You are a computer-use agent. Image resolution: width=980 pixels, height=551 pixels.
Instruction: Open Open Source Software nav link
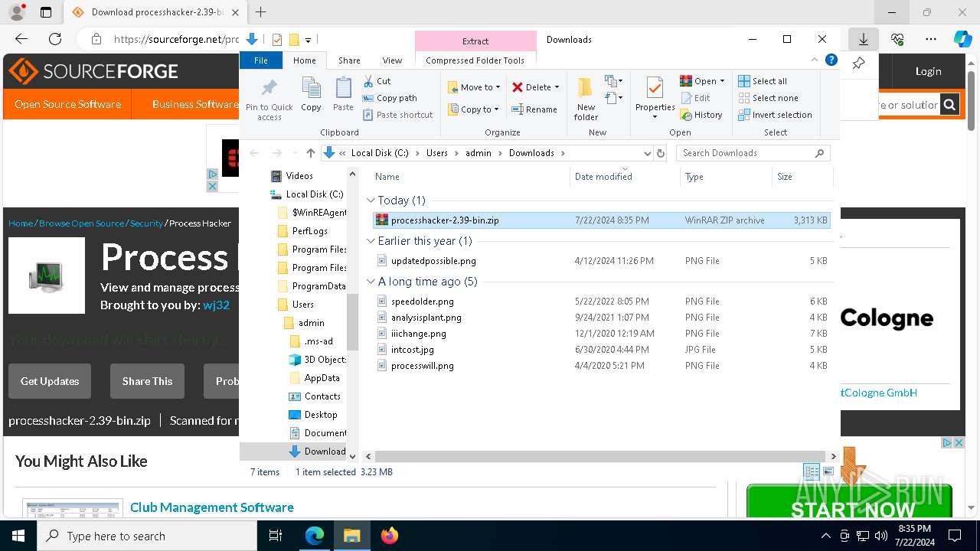67,104
